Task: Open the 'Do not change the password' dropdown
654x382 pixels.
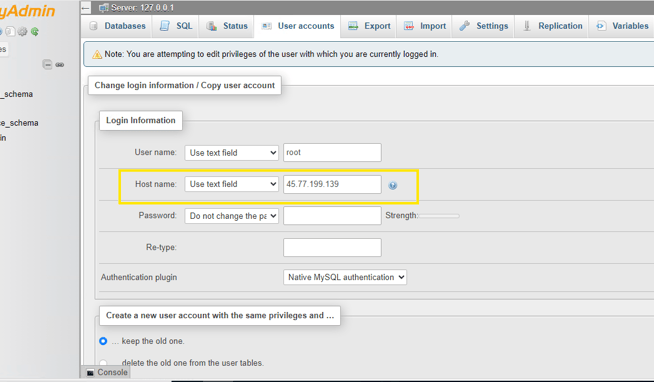Action: pyautogui.click(x=231, y=216)
